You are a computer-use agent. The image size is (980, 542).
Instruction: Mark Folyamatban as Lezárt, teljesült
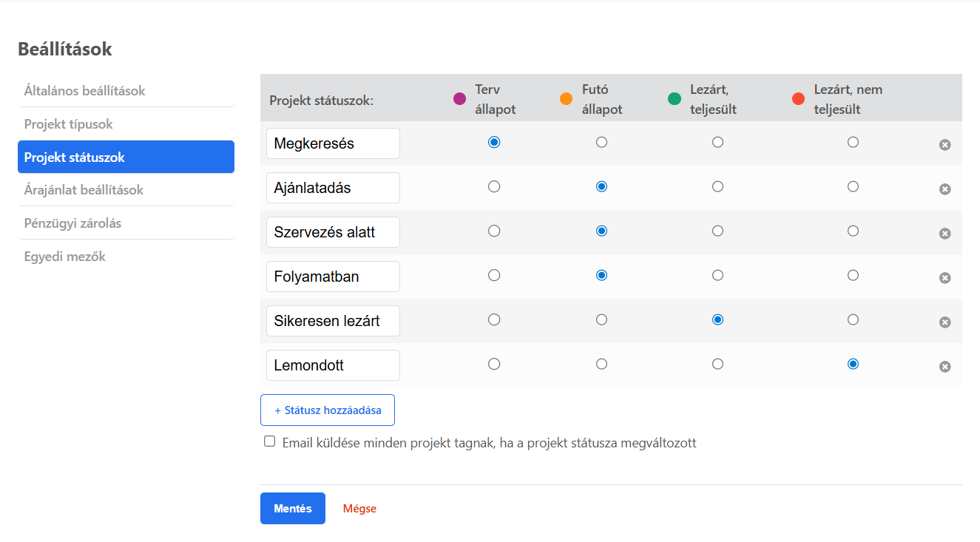tap(717, 274)
